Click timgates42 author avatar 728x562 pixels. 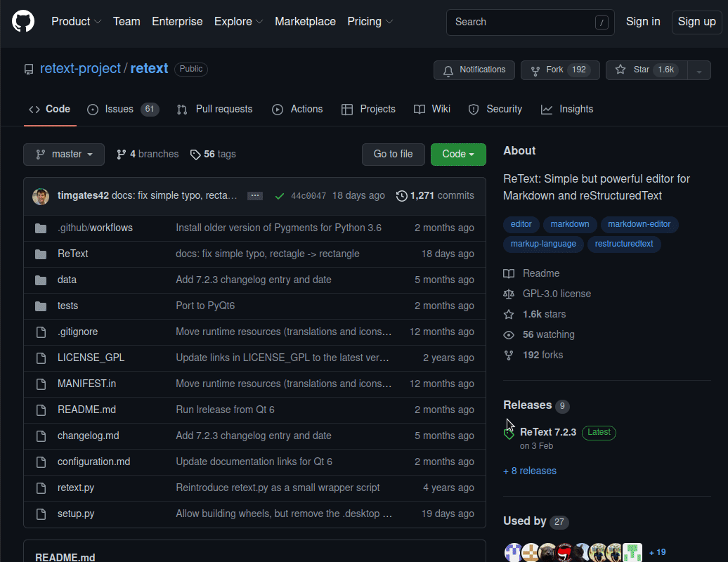tap(41, 196)
